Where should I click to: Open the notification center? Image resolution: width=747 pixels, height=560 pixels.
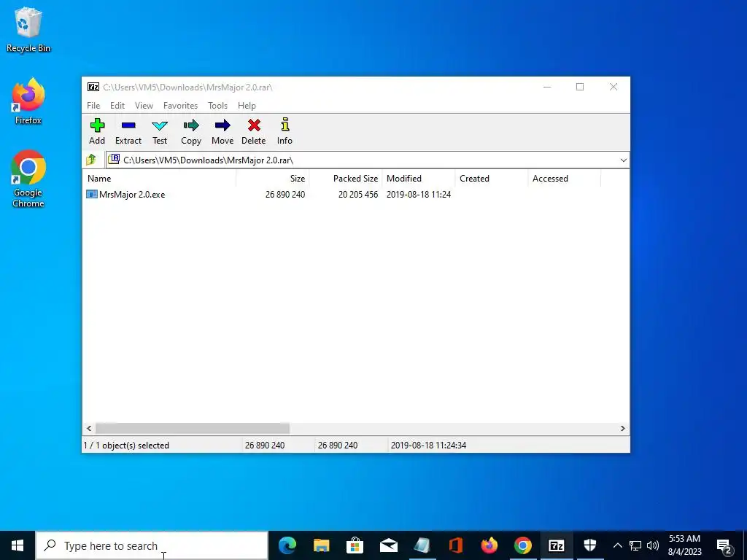click(x=724, y=545)
